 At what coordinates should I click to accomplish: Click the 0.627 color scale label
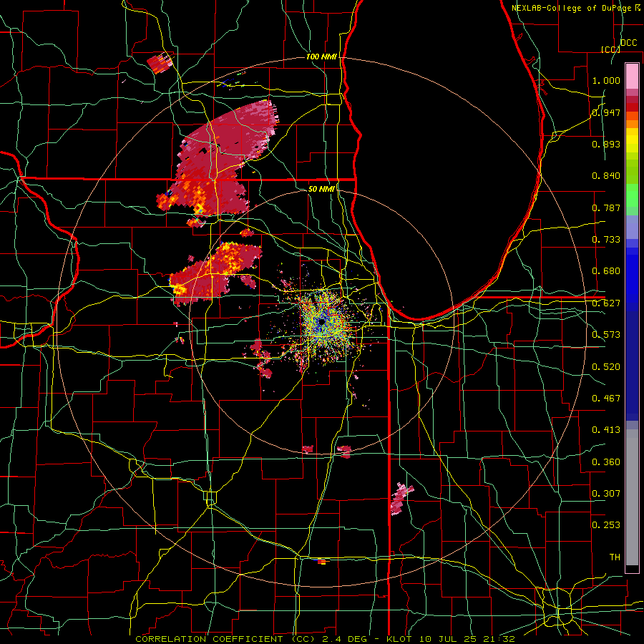click(x=606, y=303)
